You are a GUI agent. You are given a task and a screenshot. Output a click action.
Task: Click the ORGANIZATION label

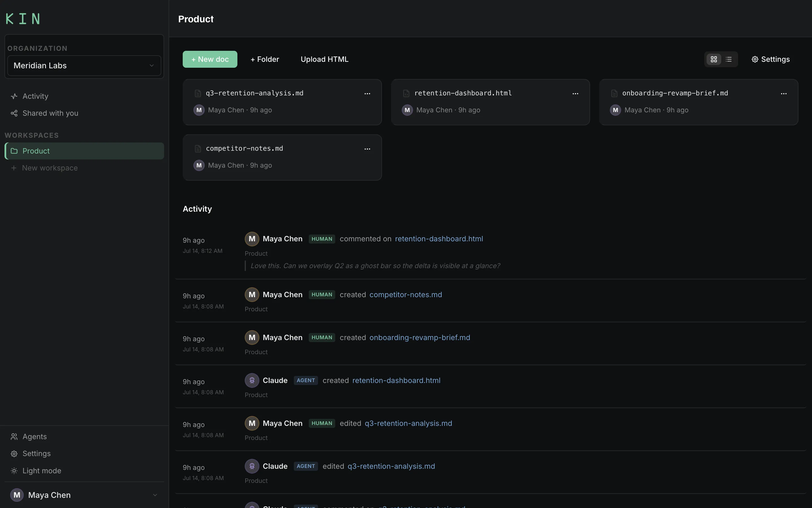tap(37, 48)
